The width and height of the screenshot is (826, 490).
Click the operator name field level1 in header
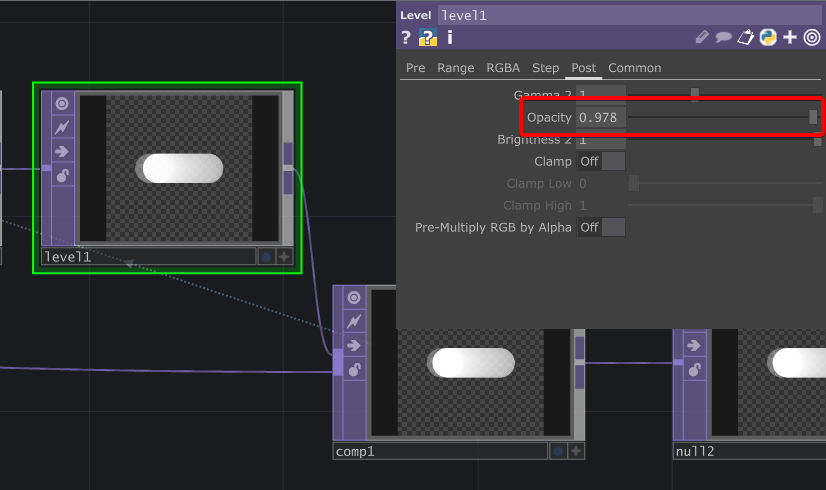coord(629,15)
